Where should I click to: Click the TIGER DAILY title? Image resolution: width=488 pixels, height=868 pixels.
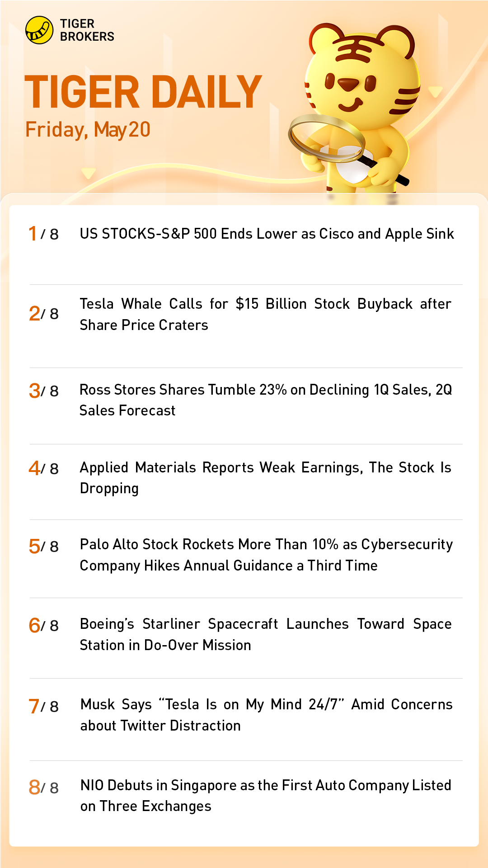(x=143, y=92)
